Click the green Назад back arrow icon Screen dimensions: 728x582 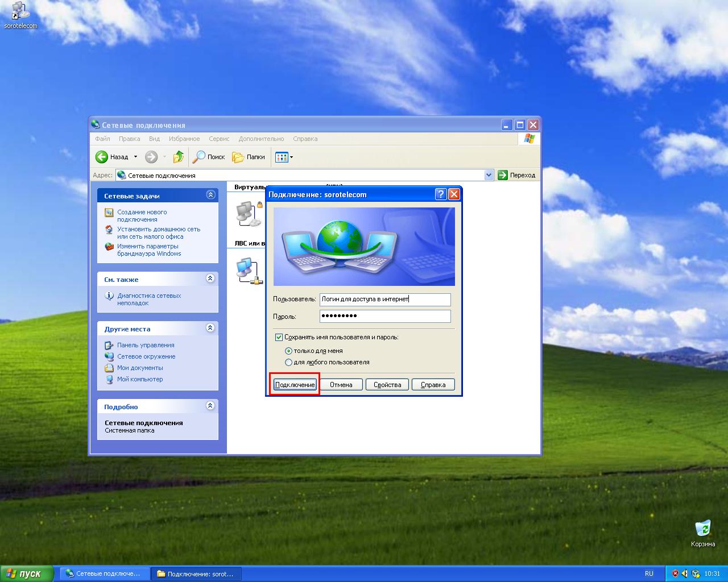point(102,157)
